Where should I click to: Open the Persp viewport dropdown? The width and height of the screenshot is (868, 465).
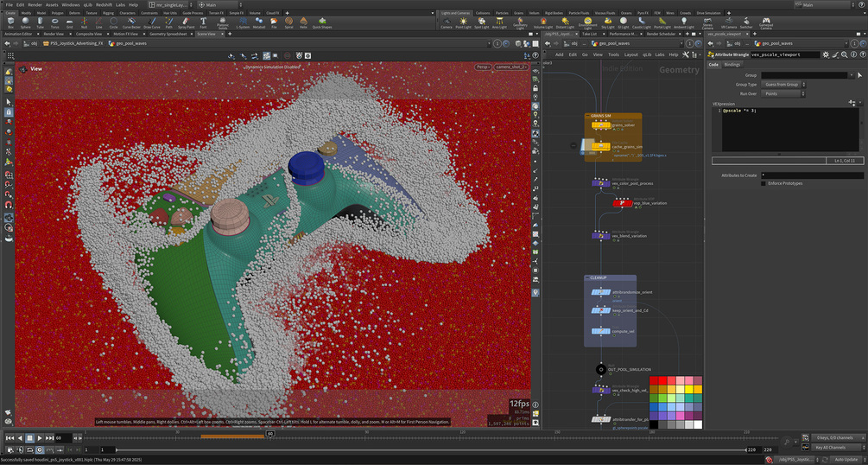483,67
